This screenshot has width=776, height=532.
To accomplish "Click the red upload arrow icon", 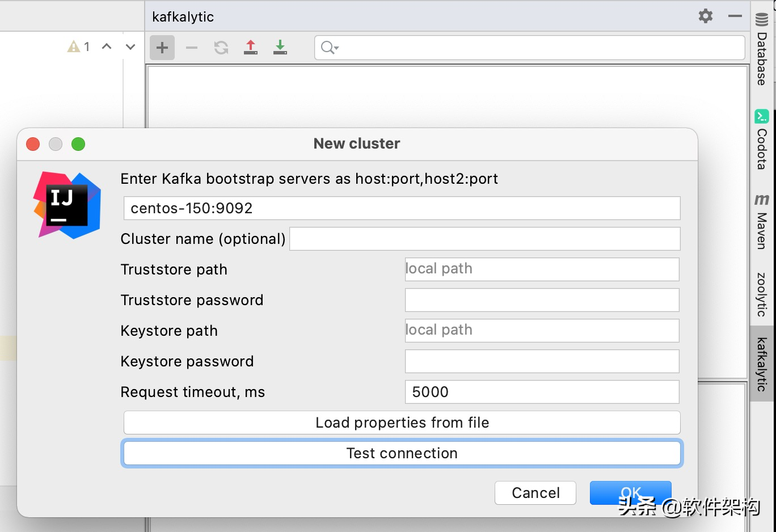I will (x=251, y=47).
